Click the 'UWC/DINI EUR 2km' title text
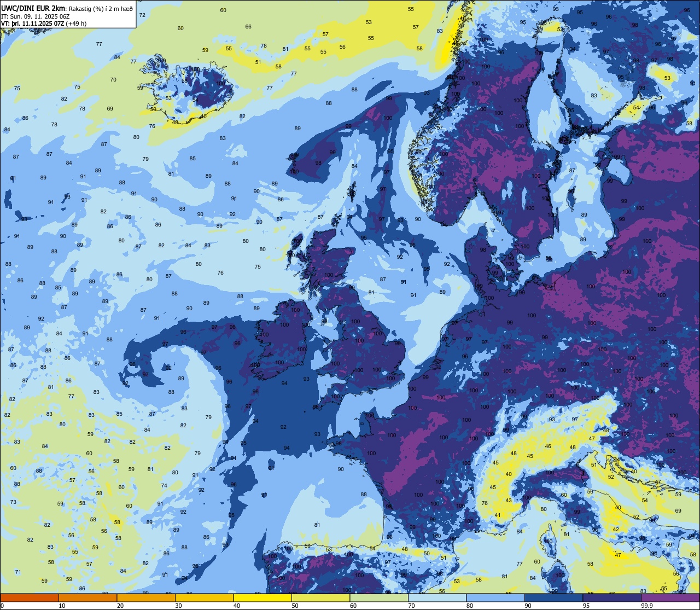Image resolution: width=700 pixels, height=610 pixels. (x=33, y=8)
